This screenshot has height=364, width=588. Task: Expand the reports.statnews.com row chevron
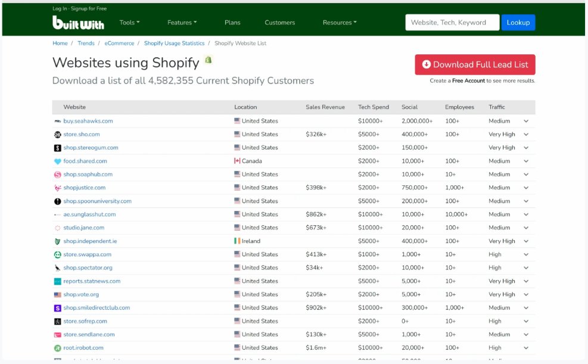526,281
